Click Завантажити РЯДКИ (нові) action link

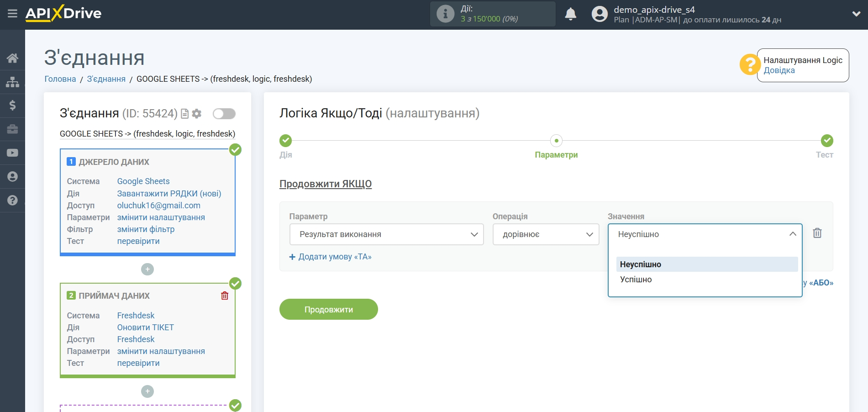pyautogui.click(x=169, y=194)
